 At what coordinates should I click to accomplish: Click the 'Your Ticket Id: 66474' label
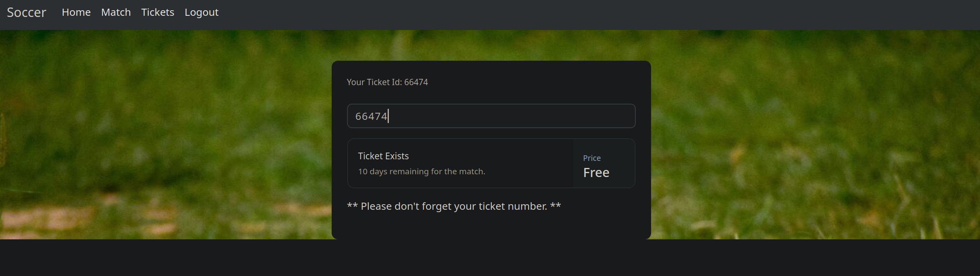click(x=387, y=82)
